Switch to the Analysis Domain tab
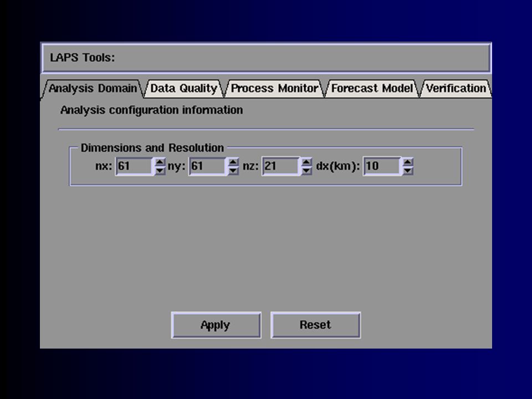Viewport: 532px width, 399px height. [93, 89]
